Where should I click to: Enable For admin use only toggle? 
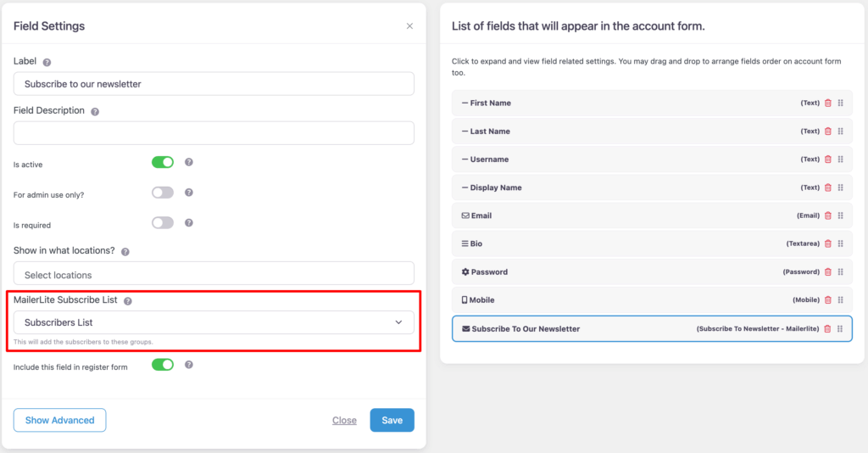pos(163,193)
